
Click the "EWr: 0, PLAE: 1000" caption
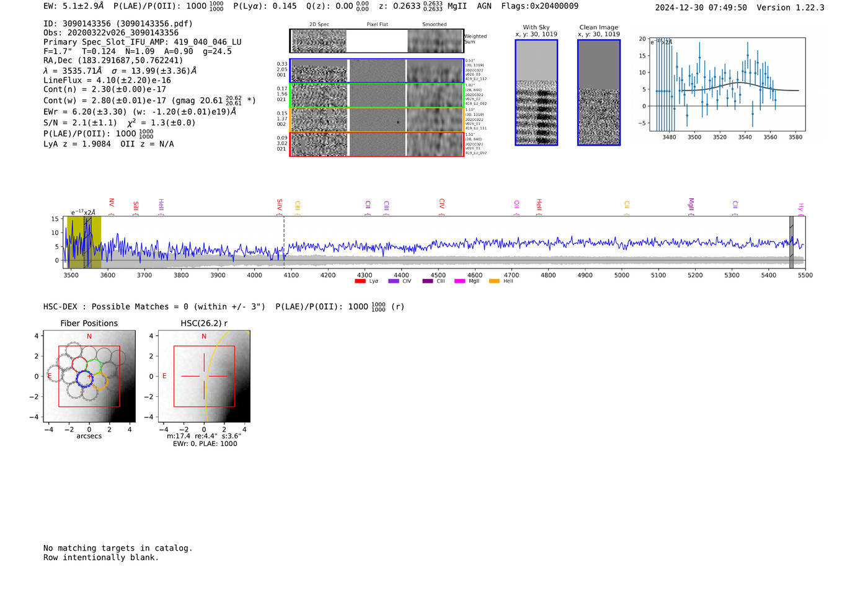pos(205,444)
